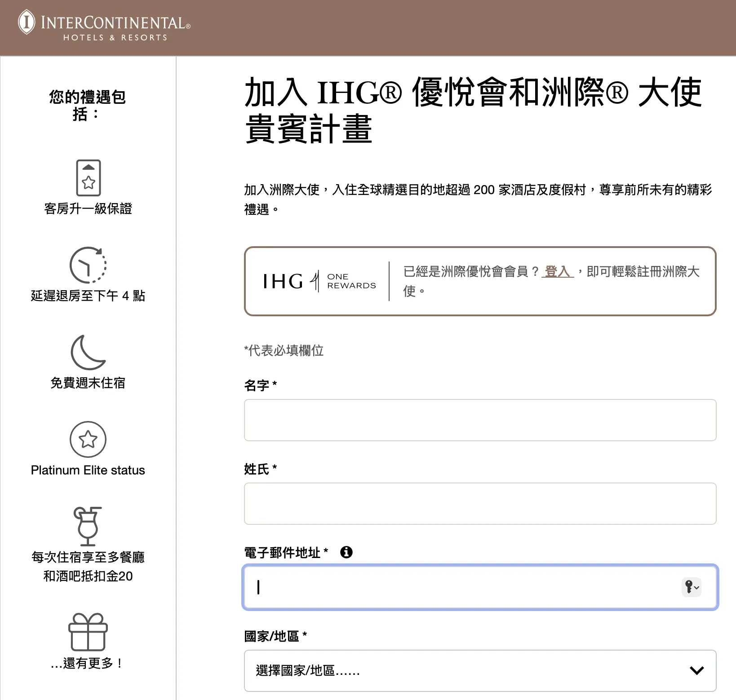This screenshot has height=700, width=736.
Task: Click the '每次住宿享至多餐廳和酒吧抵扣金20' text
Action: (x=88, y=567)
